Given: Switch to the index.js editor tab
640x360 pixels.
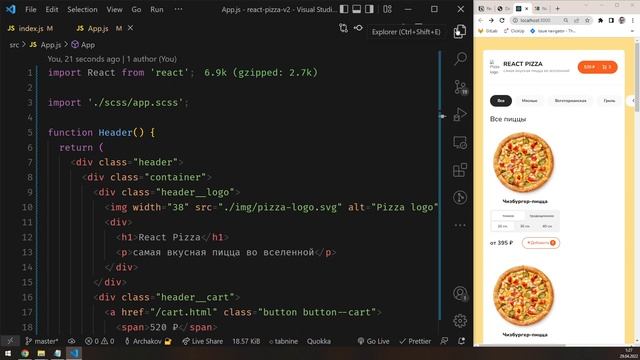Looking at the screenshot, I should click(x=31, y=28).
